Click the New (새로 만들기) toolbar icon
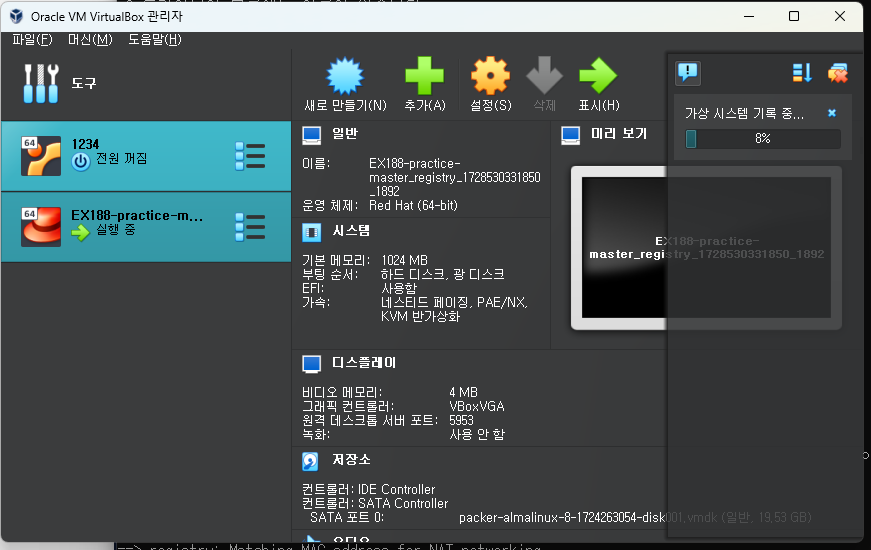The image size is (871, 550). [x=345, y=76]
